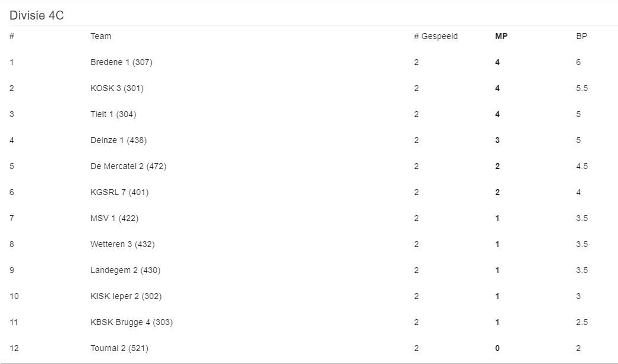This screenshot has width=618, height=364.
Task: Click the MSV 1 (422) team
Action: pyautogui.click(x=114, y=218)
